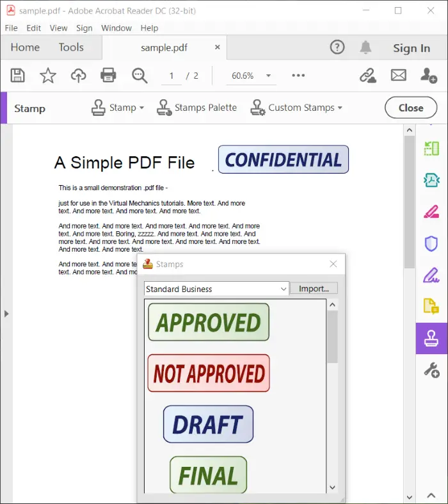Click the Save file icon

pos(17,76)
